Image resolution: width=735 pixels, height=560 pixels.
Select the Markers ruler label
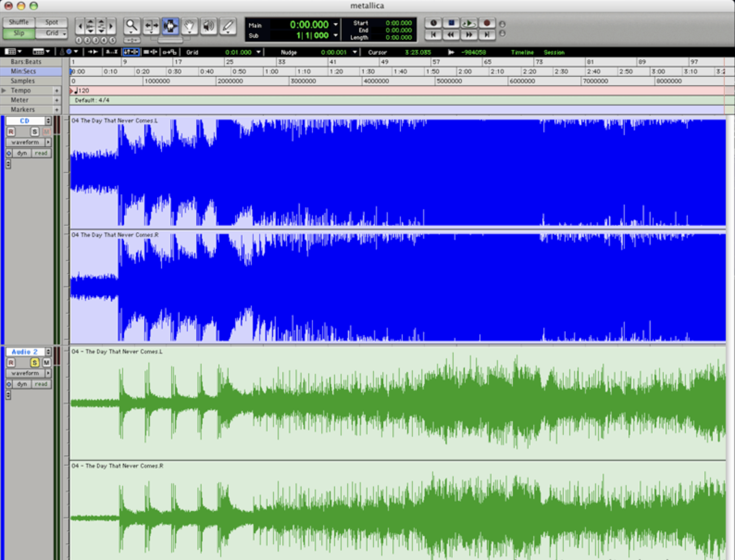tap(23, 110)
